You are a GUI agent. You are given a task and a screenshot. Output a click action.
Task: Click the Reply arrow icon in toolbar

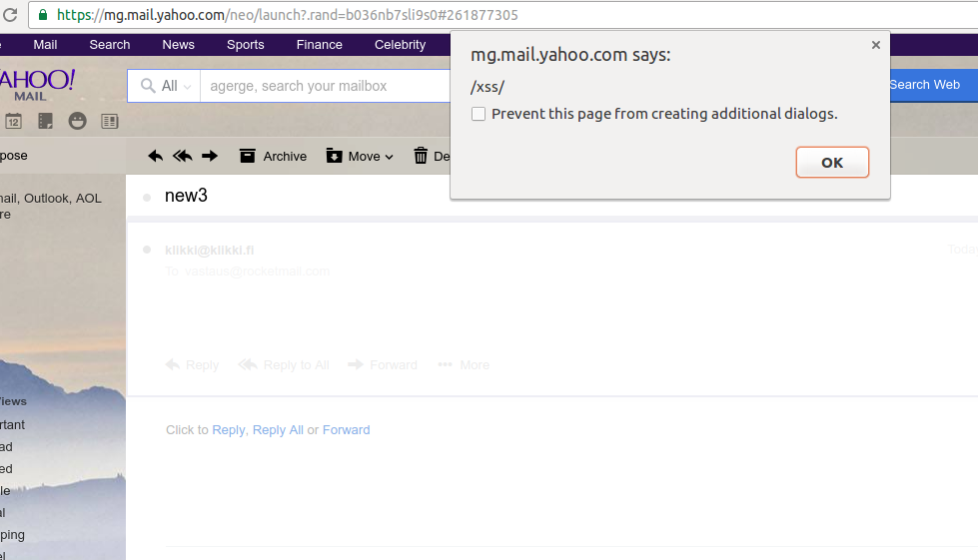click(155, 156)
